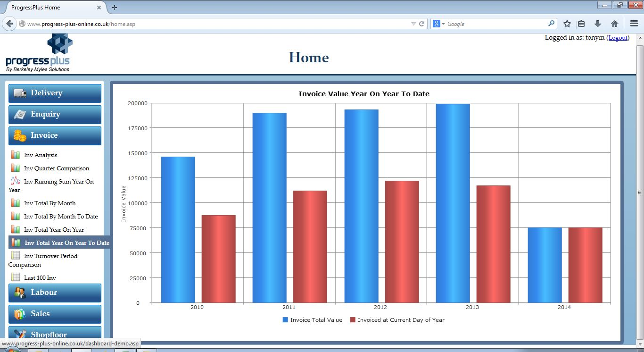Click the red 2013 bar in chart
This screenshot has height=352, width=644.
click(x=493, y=244)
